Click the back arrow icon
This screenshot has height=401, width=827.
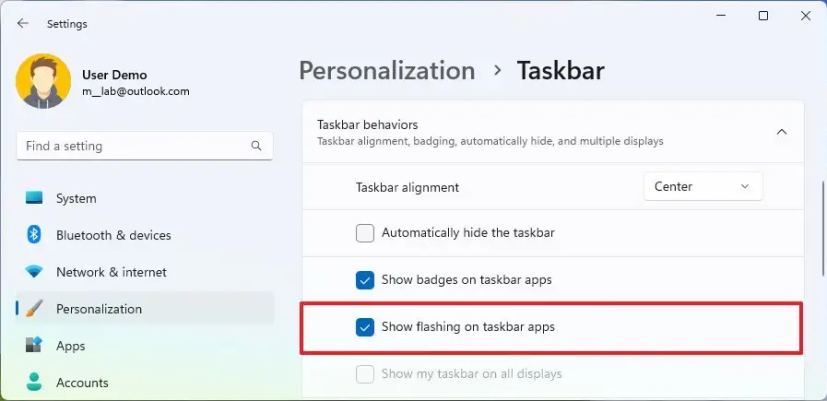(22, 23)
